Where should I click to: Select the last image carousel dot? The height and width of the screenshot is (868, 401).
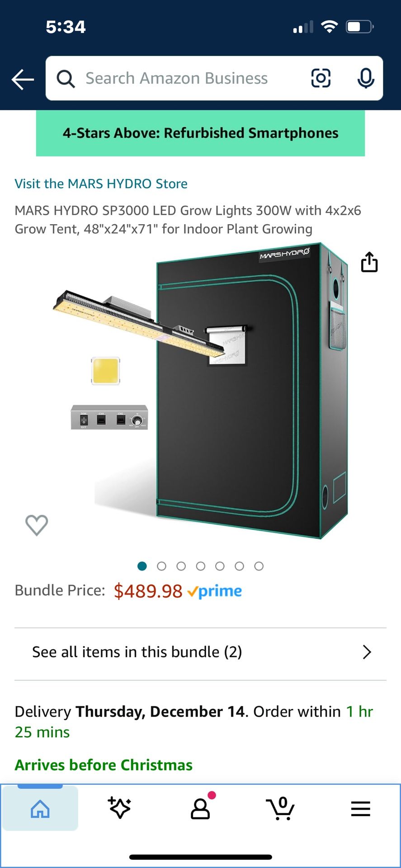pyautogui.click(x=259, y=566)
